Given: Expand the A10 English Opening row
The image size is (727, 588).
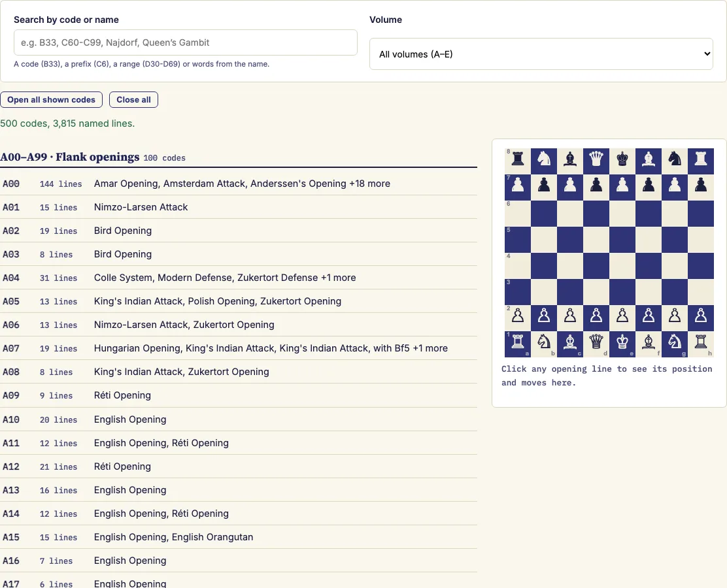Looking at the screenshot, I should [239, 419].
